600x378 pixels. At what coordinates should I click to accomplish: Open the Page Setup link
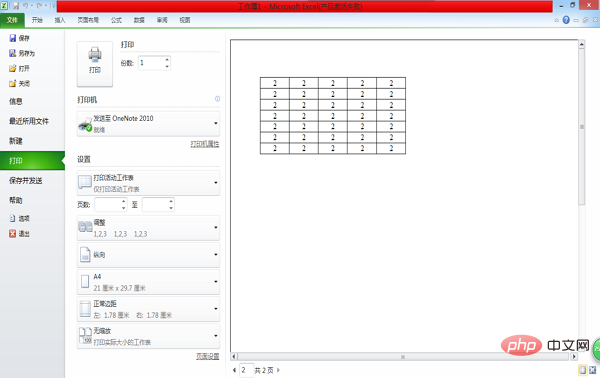point(208,356)
